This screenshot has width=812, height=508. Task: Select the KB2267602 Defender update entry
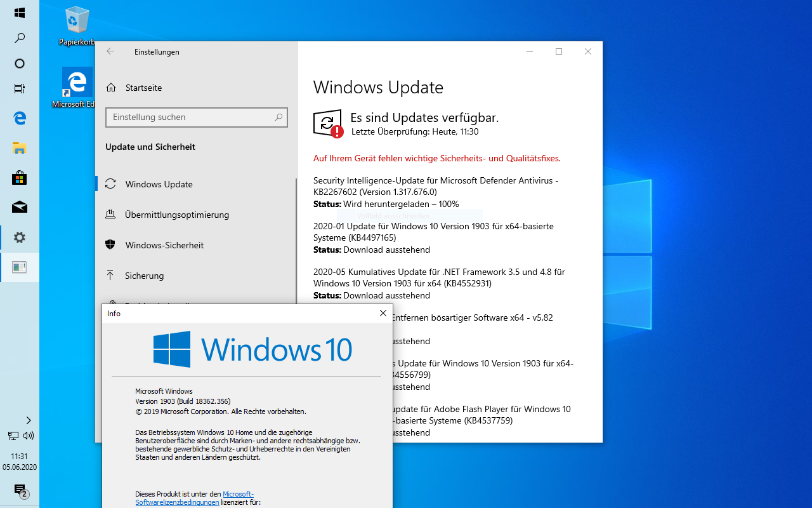(x=436, y=192)
